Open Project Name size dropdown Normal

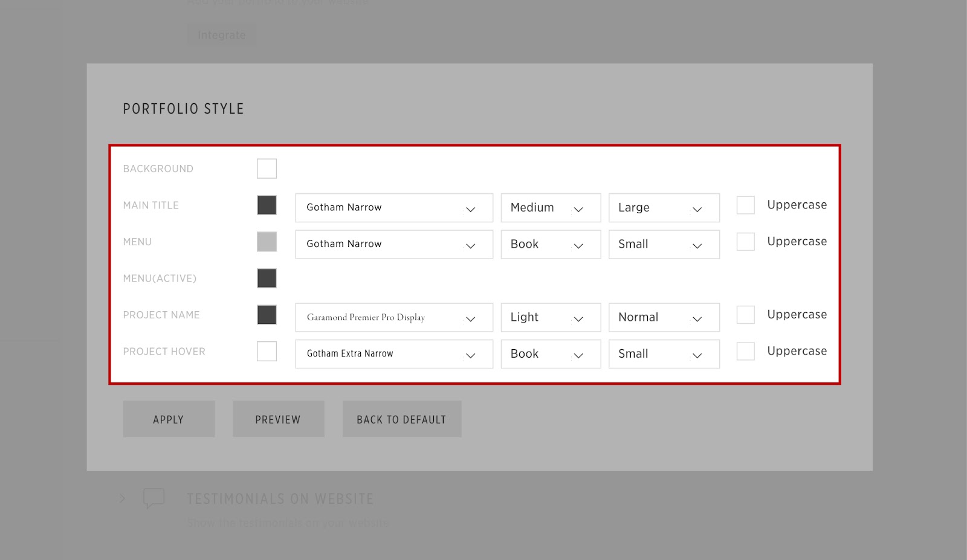tap(664, 318)
